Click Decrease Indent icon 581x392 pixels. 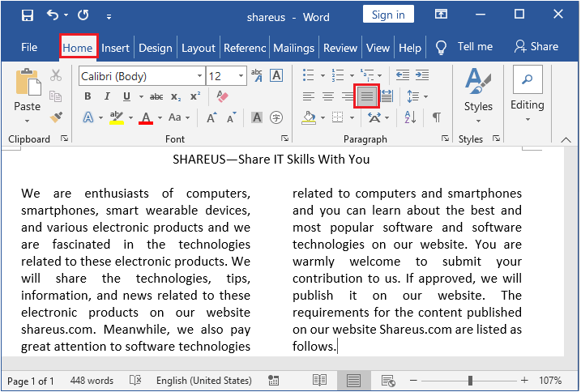tap(403, 75)
